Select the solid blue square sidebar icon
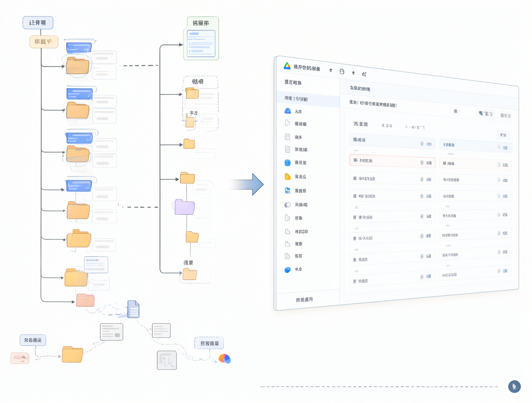Viewport: 532px width, 403px height. (288, 163)
